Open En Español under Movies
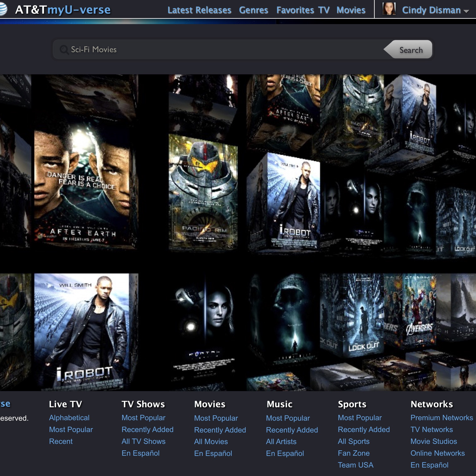Viewport: 476px width, 476px height. pos(213,453)
